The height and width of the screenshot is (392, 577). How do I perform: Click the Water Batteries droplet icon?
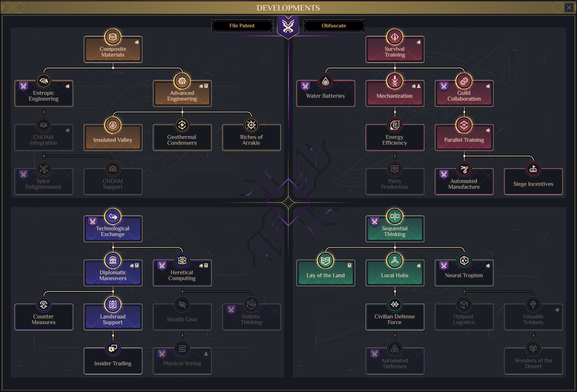pos(326,81)
